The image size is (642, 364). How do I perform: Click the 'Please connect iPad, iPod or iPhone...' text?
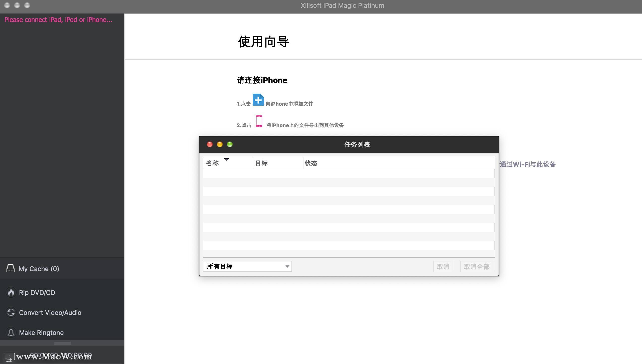(58, 20)
